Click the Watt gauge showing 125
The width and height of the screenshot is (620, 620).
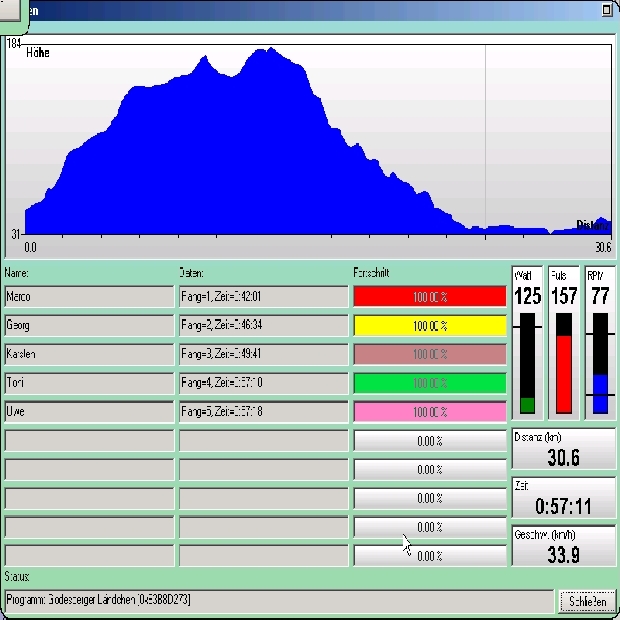pos(527,343)
